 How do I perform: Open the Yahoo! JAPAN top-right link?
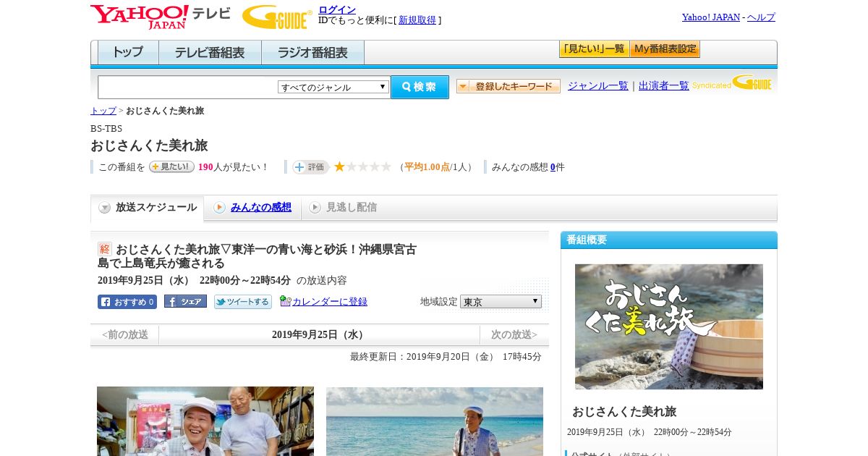point(711,17)
